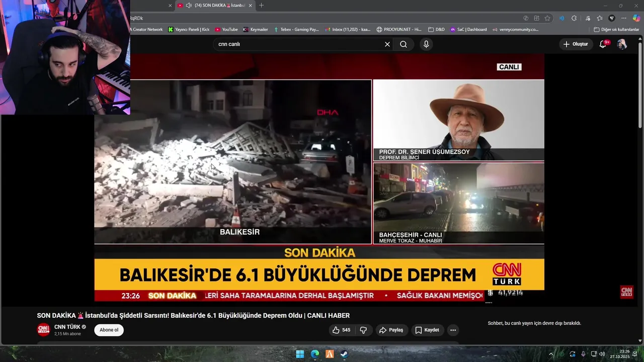
Task: Click the SON DAKİKA video title
Action: click(x=193, y=316)
